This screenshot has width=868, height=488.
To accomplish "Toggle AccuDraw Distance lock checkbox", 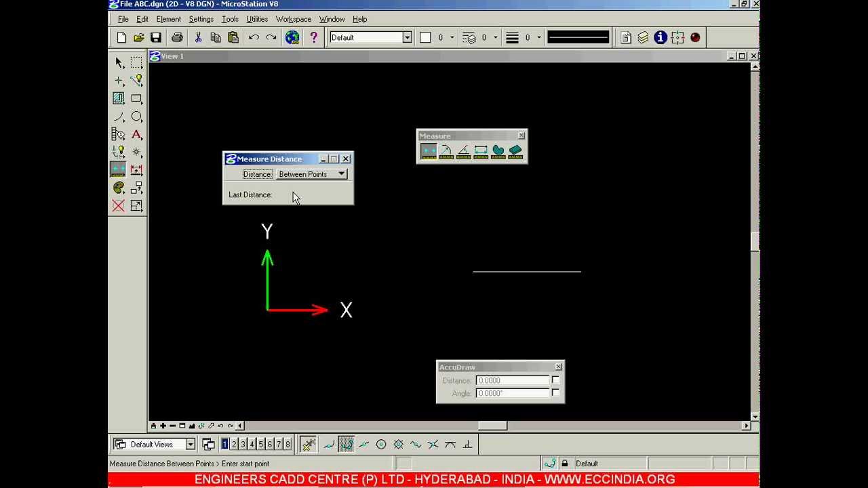I will pos(555,380).
